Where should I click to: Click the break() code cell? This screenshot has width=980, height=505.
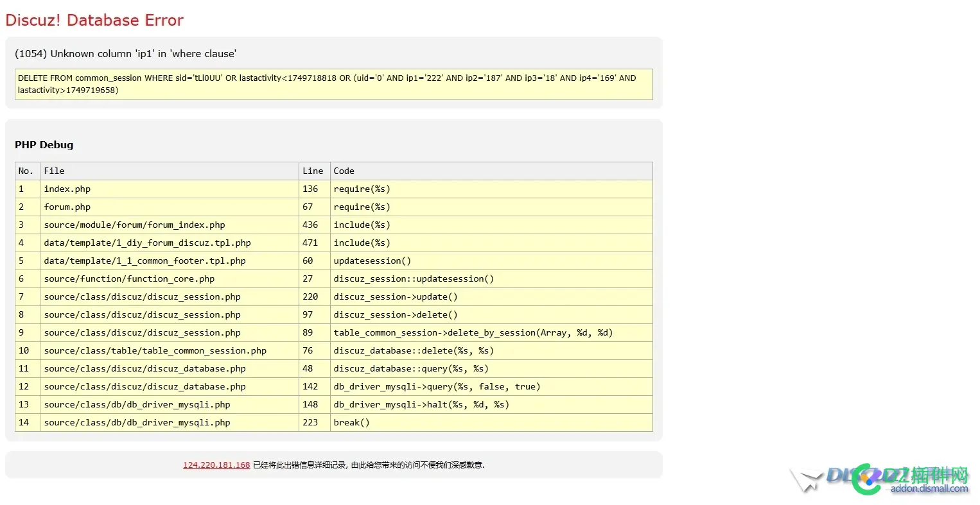[x=351, y=423]
